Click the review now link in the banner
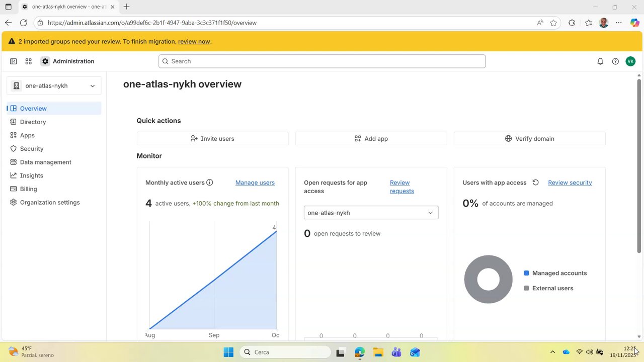The height and width of the screenshot is (362, 644). click(194, 41)
